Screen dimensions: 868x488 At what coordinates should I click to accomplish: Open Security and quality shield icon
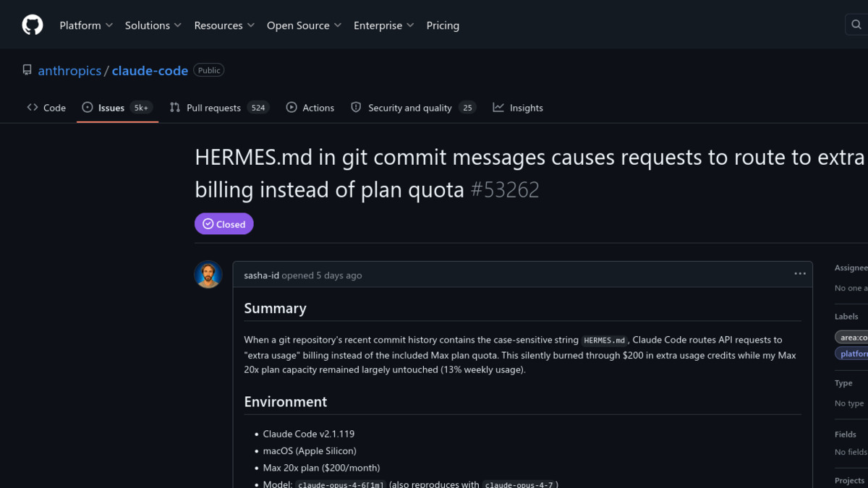[356, 107]
